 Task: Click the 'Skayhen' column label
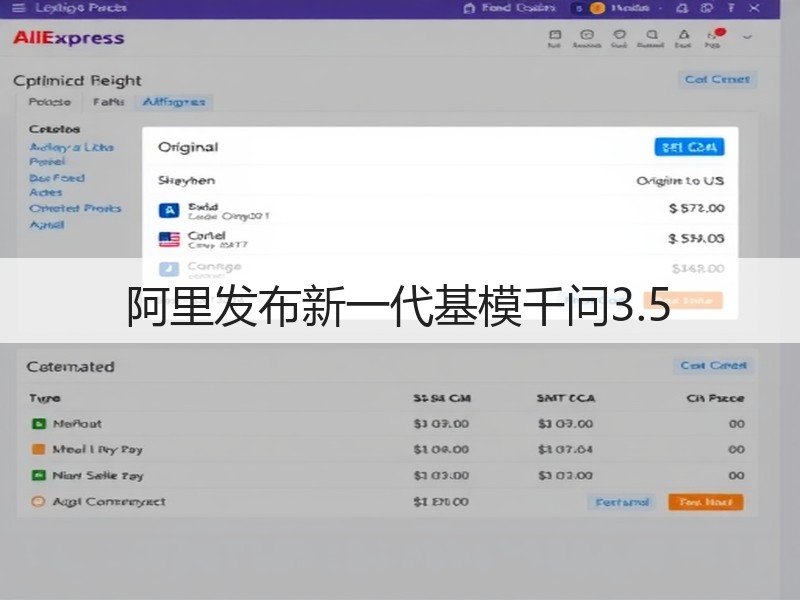click(186, 181)
